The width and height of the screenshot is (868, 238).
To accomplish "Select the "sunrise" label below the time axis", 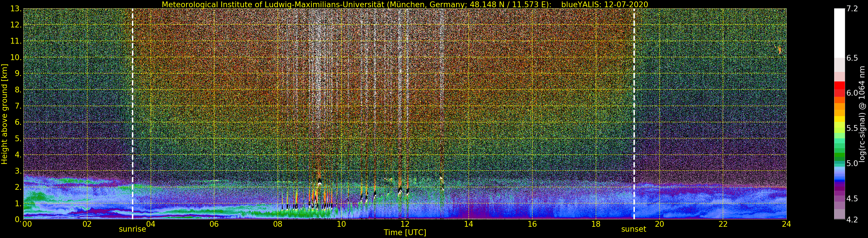I will click(x=132, y=229).
